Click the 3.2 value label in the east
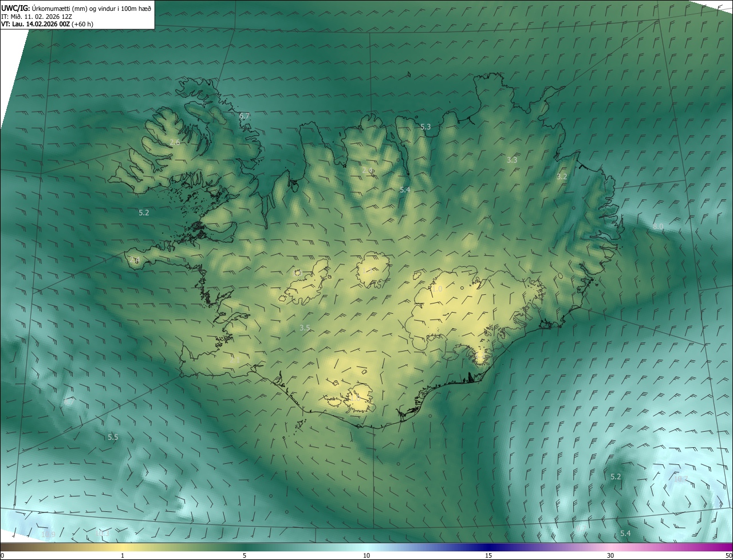Image resolution: width=733 pixels, height=560 pixels. click(x=562, y=176)
